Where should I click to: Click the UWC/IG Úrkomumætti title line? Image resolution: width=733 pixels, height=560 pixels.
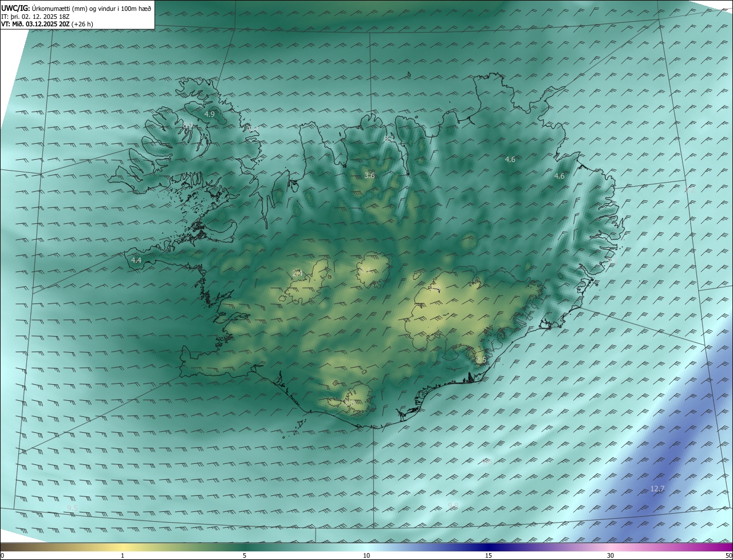76,7
